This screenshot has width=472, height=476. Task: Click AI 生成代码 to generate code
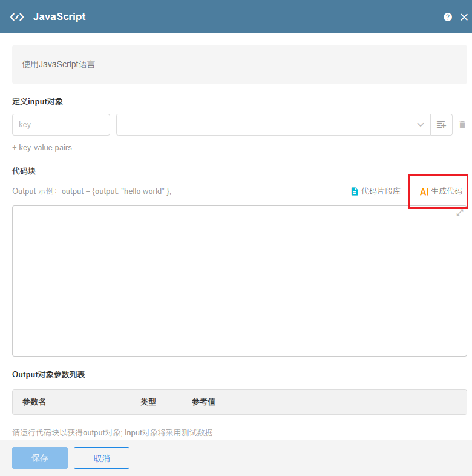coord(441,191)
